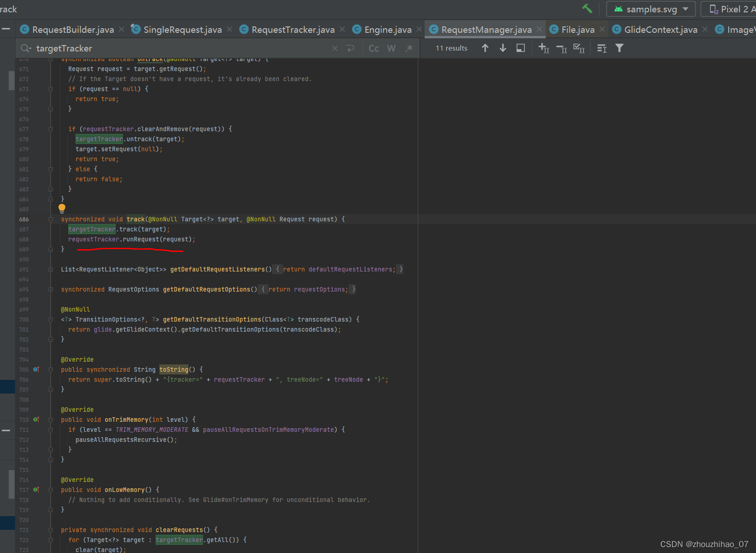The image size is (756, 553).
Task: Collapse the onLowMemory method fold marker
Action: tap(51, 490)
